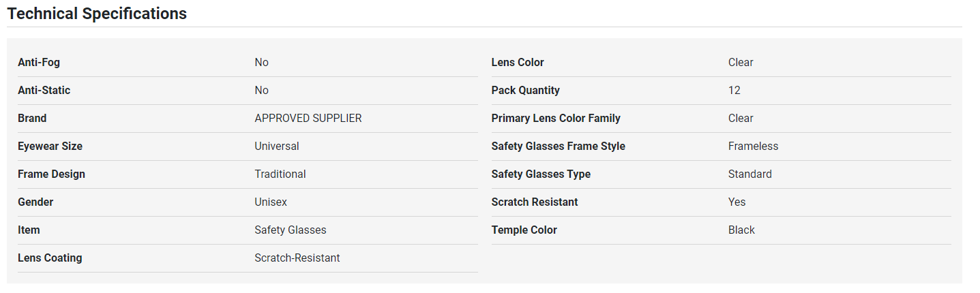Click the Safety Glasses Type label

pyautogui.click(x=541, y=174)
